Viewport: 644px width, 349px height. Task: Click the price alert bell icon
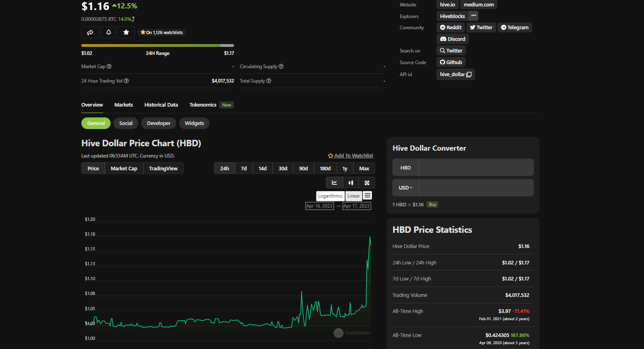(108, 32)
